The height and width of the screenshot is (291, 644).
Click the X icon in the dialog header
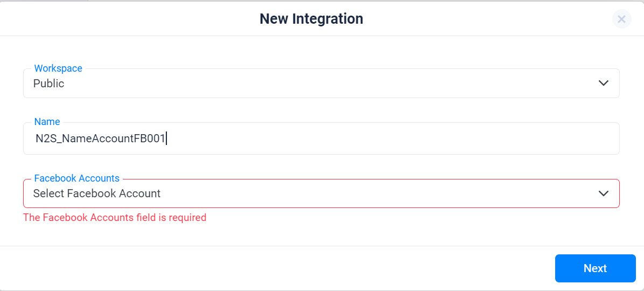tap(621, 19)
